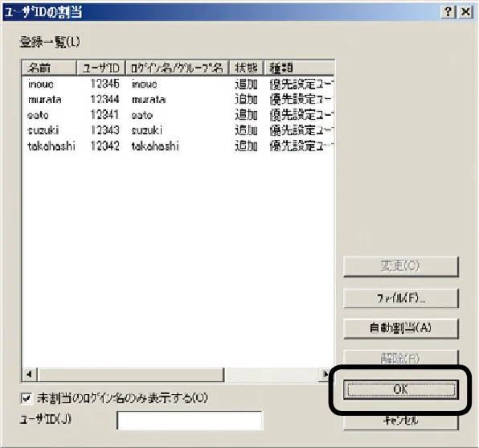Viewport: 479px width, 448px height.
Task: Click the 自動割当(A) button
Action: point(401,328)
